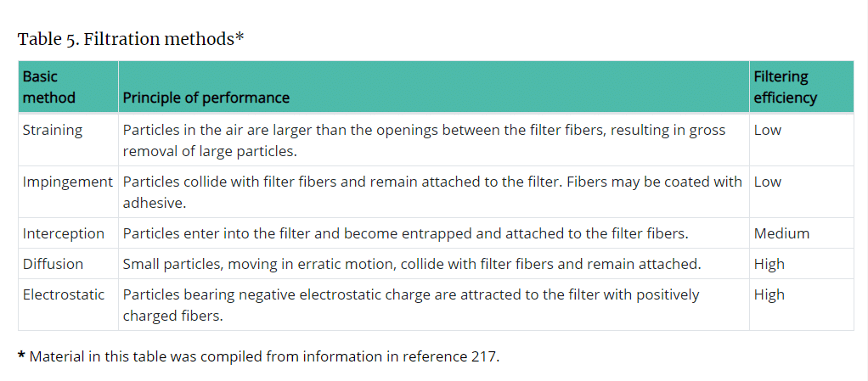This screenshot has width=868, height=381.
Task: Click the "Filtering efficiency" column header
Action: pyautogui.click(x=785, y=87)
